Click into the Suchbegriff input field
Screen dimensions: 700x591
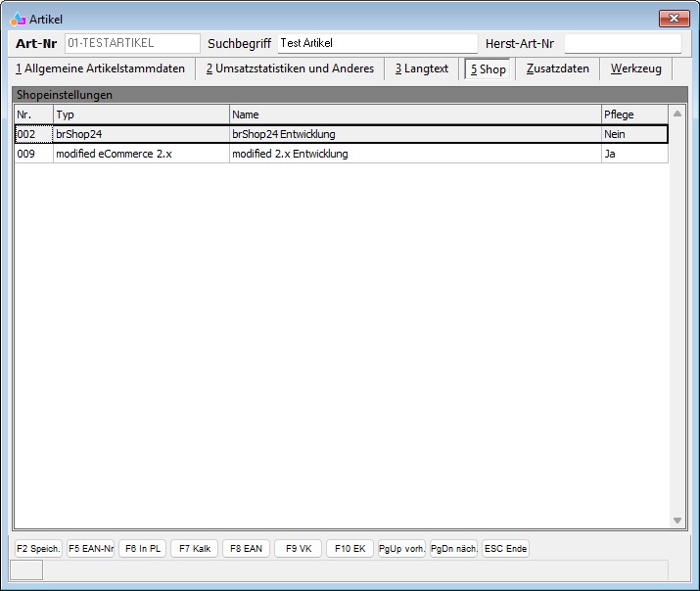click(377, 44)
